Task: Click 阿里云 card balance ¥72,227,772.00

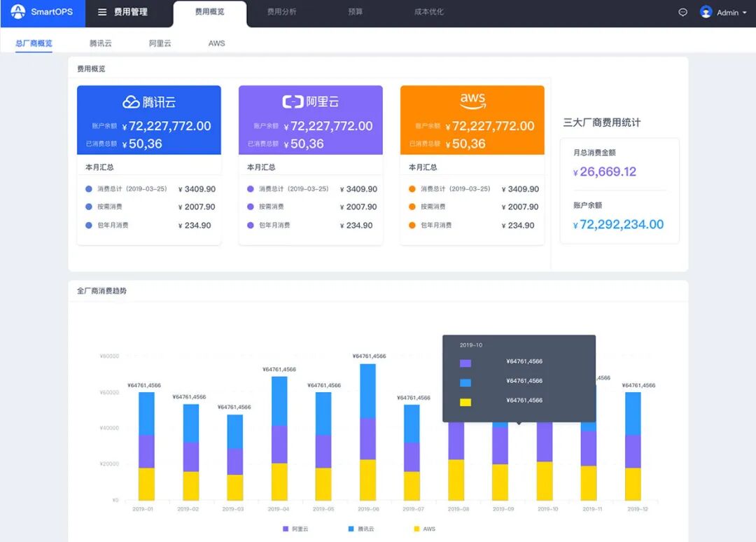Action: tap(328, 126)
